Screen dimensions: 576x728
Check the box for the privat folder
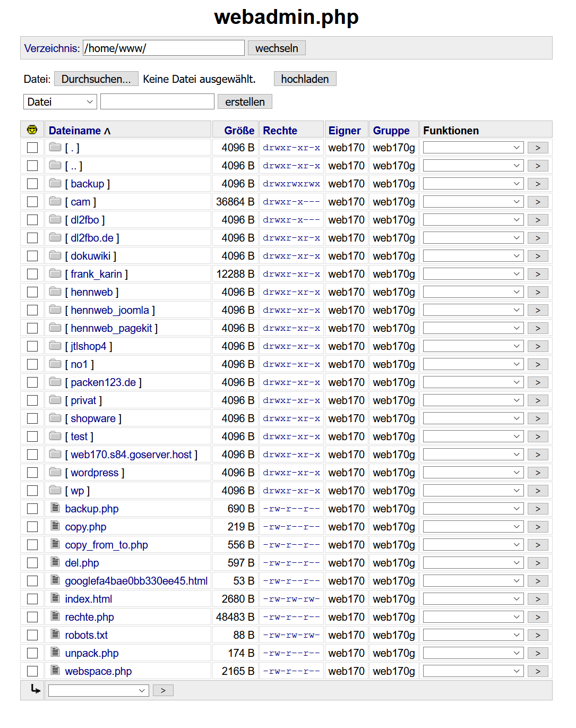(32, 400)
